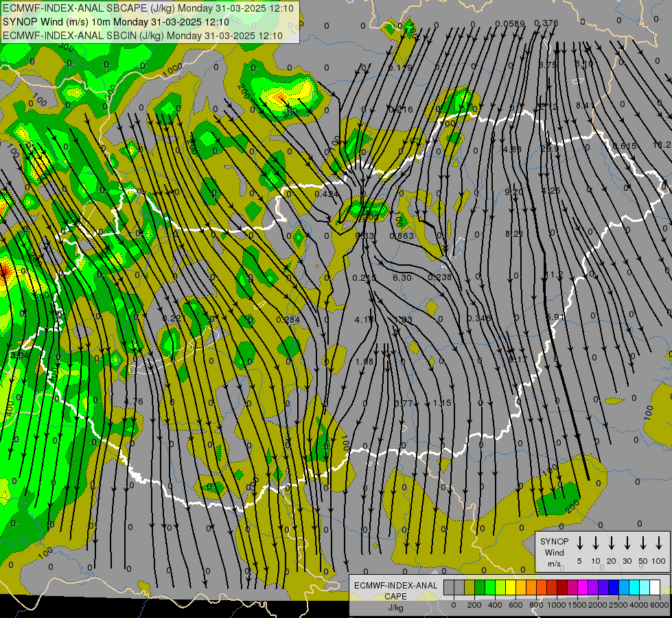This screenshot has width=672, height=618.
Task: Click the 1.15 station value on the map
Action: click(442, 403)
